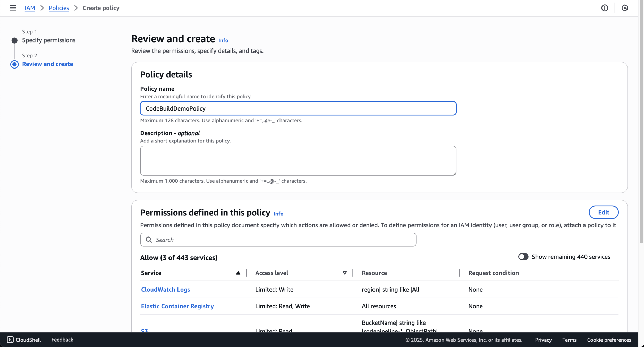Open the hamburger navigation menu
The image size is (644, 347).
[x=13, y=8]
